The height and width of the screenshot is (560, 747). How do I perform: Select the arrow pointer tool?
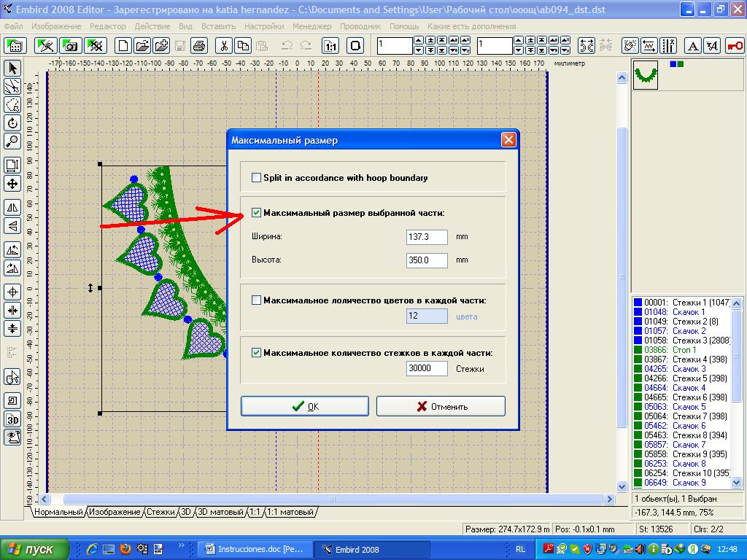[12, 69]
